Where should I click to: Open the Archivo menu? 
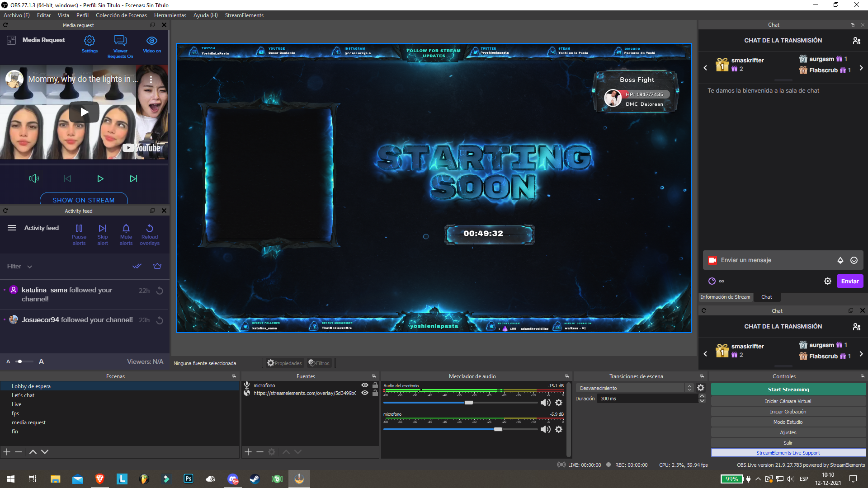click(17, 15)
